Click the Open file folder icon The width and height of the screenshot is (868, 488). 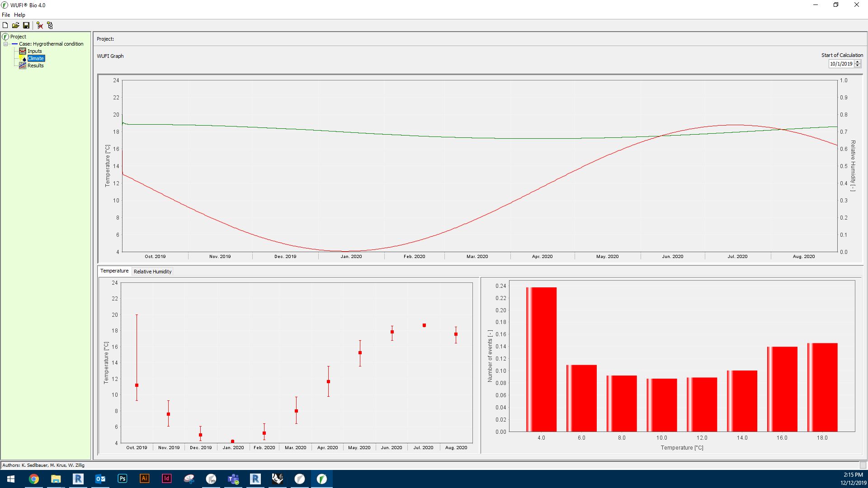[x=15, y=25]
